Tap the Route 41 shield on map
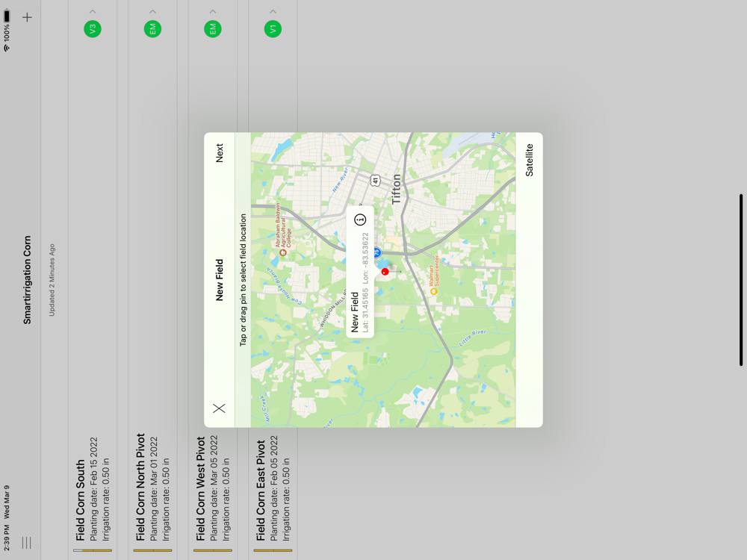Image resolution: width=747 pixels, height=560 pixels. [x=376, y=181]
